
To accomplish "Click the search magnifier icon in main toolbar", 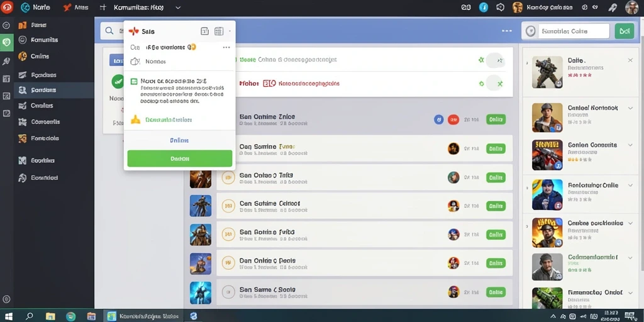I will click(x=109, y=31).
